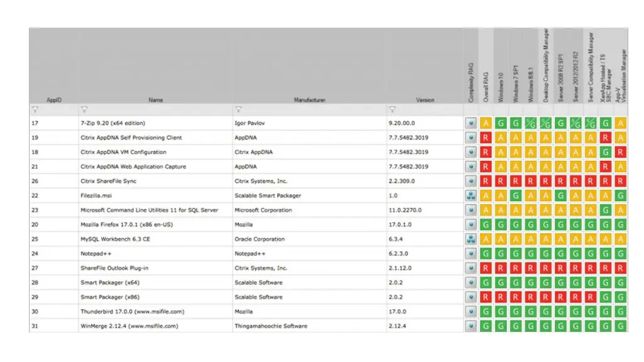Click the complexity icon for Citrix ShareFile Sync

pyautogui.click(x=471, y=181)
